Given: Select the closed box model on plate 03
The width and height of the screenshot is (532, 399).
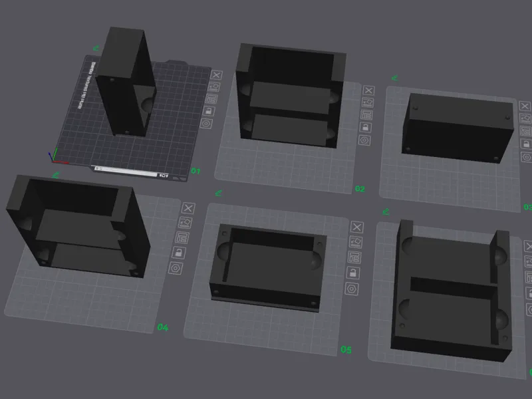Looking at the screenshot, I should click(x=457, y=128).
